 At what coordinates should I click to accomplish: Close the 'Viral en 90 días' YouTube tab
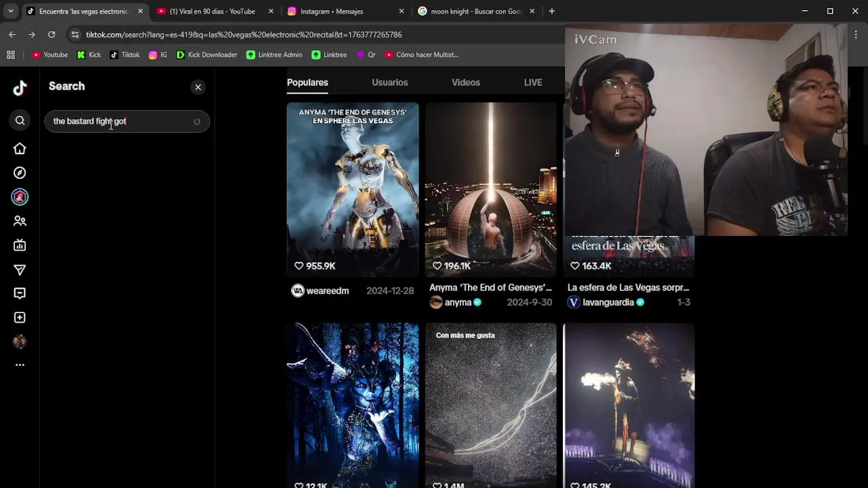(271, 12)
